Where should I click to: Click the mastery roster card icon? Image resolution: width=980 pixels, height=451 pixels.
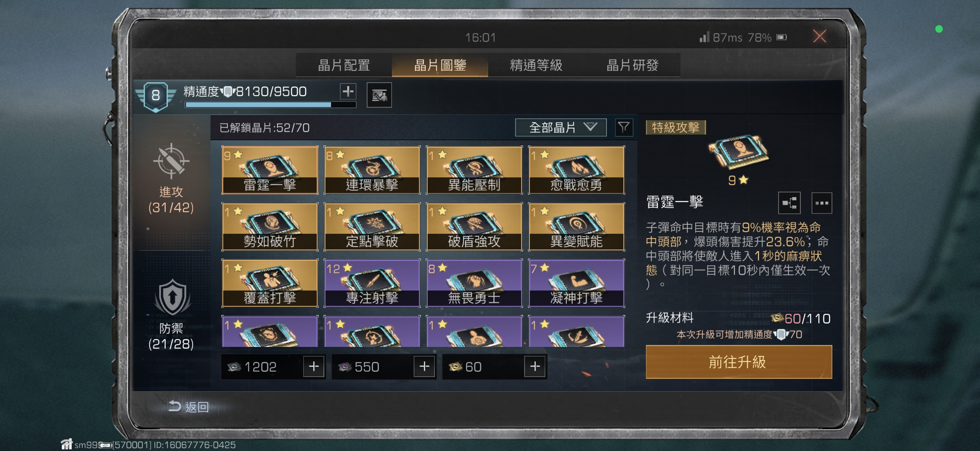(379, 95)
